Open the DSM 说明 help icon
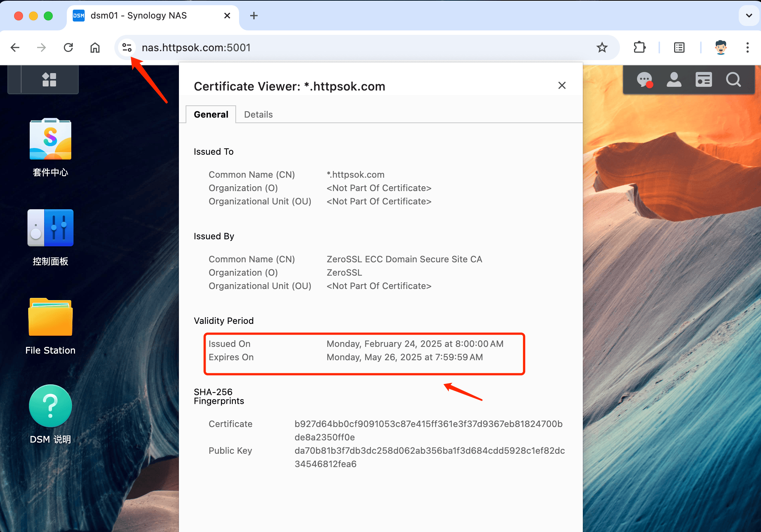The width and height of the screenshot is (761, 532). tap(50, 406)
